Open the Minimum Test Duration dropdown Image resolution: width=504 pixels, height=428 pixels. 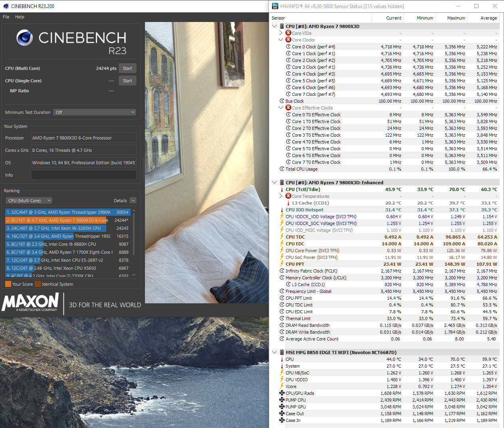[x=95, y=112]
